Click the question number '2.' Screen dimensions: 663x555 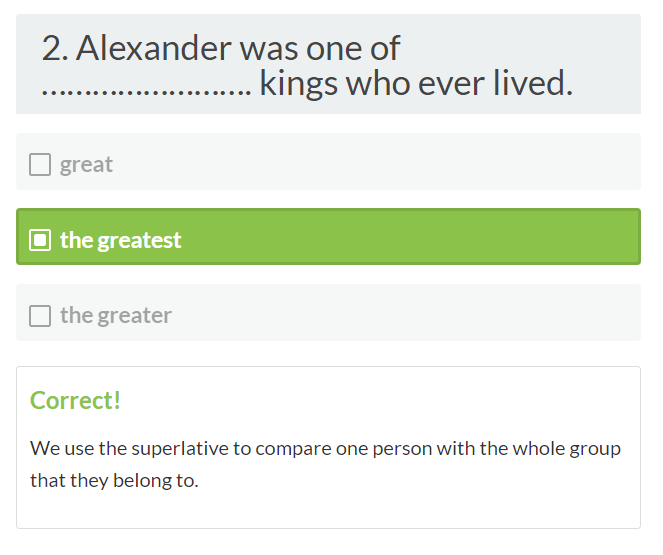pyautogui.click(x=55, y=47)
